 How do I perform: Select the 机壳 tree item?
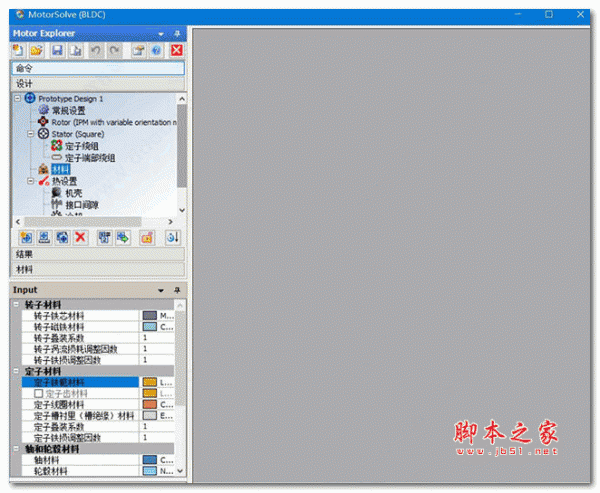73,193
